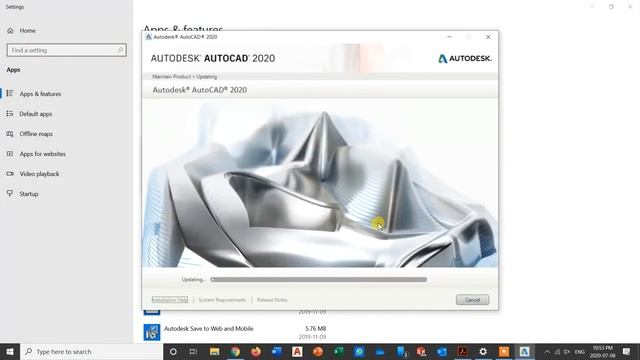Screen dimensions: 640x360
Task: Click the AutoCAD icon in the installer title bar
Action: [x=149, y=37]
